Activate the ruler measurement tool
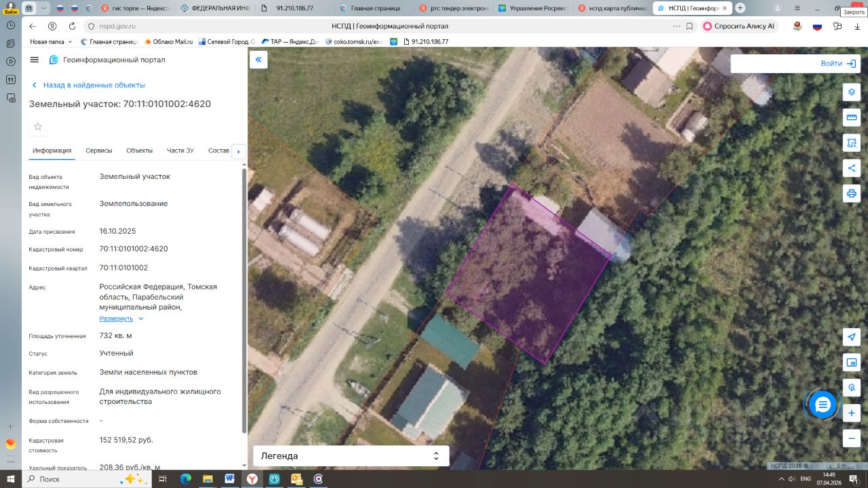Screen dimensions: 868x488 (852, 117)
